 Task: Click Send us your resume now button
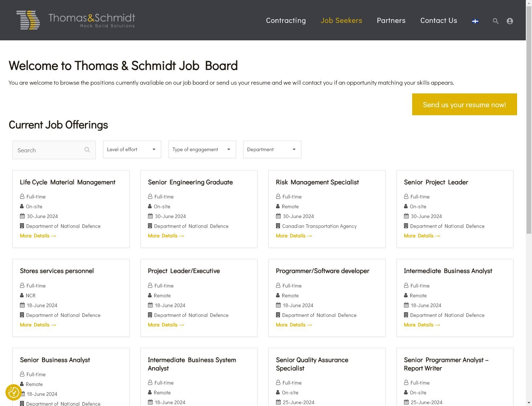coord(464,104)
